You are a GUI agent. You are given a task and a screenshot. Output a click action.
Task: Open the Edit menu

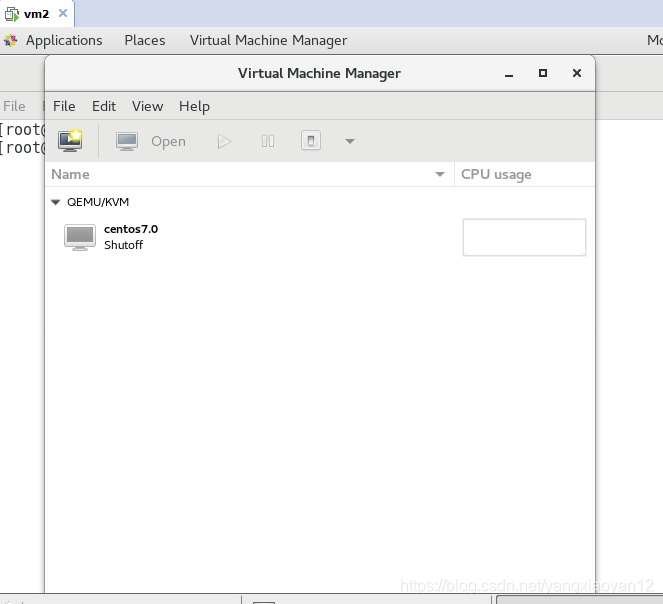pyautogui.click(x=104, y=106)
